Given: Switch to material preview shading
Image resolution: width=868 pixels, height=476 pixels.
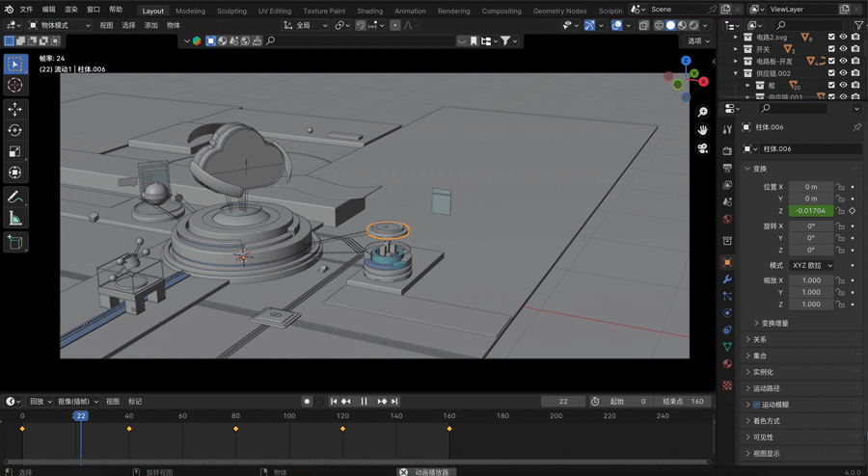Looking at the screenshot, I should click(682, 25).
